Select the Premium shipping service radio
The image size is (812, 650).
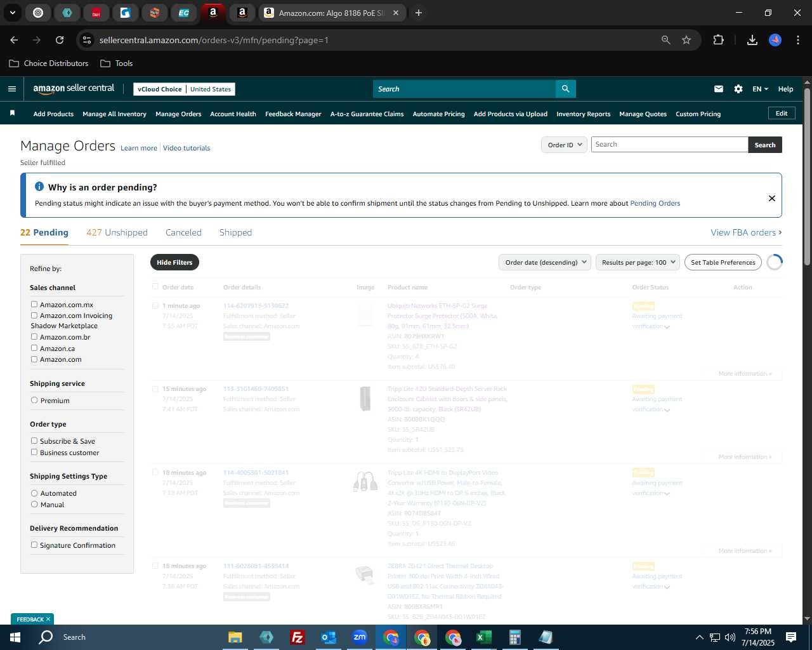[34, 400]
